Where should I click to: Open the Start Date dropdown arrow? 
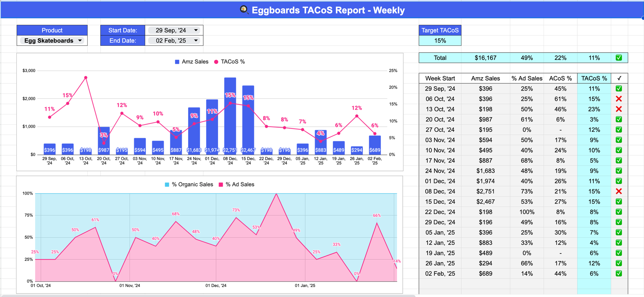(x=196, y=30)
